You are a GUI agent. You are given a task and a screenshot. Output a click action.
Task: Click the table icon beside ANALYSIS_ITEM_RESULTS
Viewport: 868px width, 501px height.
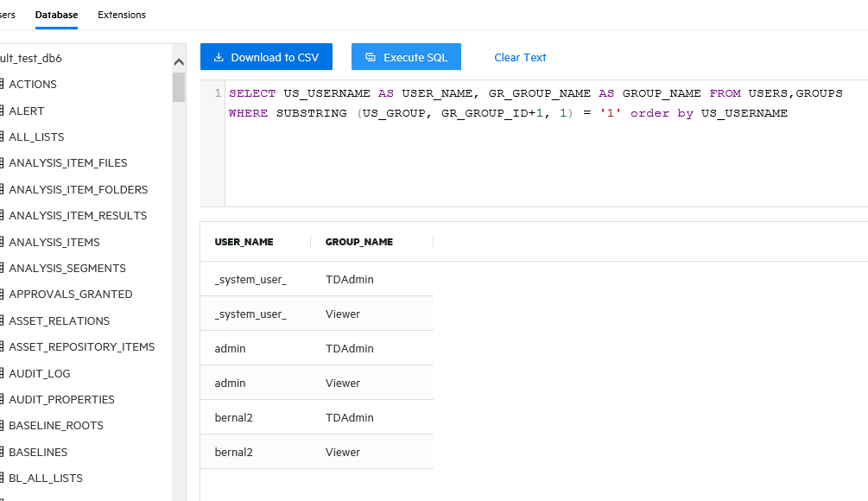[2, 215]
